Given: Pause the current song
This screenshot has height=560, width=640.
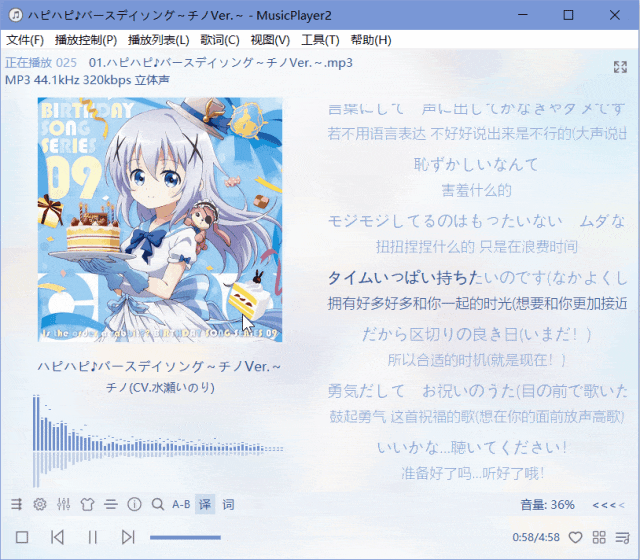Looking at the screenshot, I should click(x=93, y=537).
